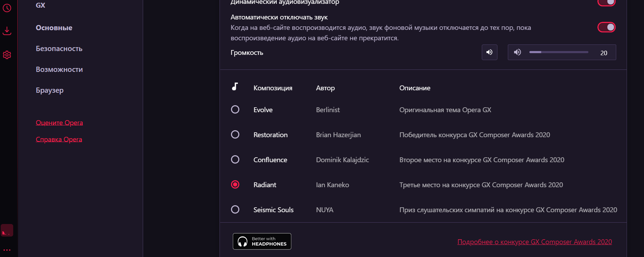Choose the Confluence track radio button
644x257 pixels.
[x=235, y=159]
